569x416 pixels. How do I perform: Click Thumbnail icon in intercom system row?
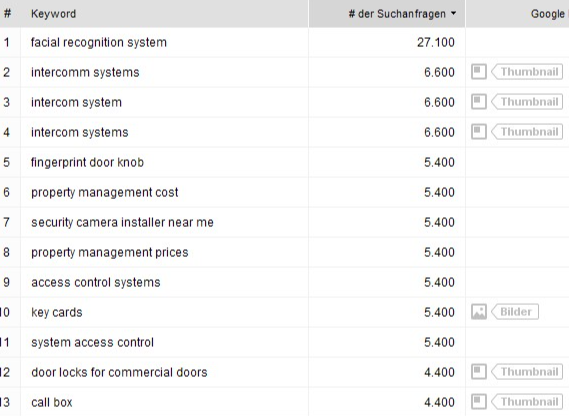tap(479, 102)
